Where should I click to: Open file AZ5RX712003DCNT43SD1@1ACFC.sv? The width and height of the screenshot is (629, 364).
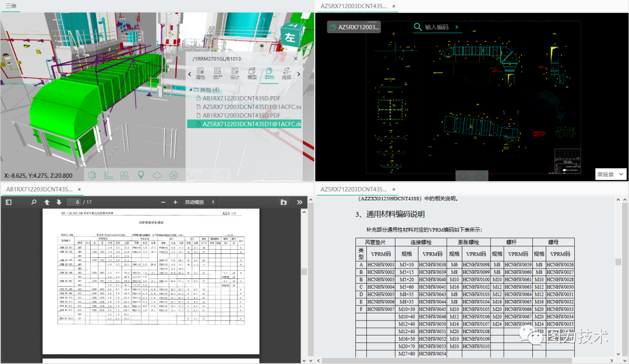[x=252, y=107]
